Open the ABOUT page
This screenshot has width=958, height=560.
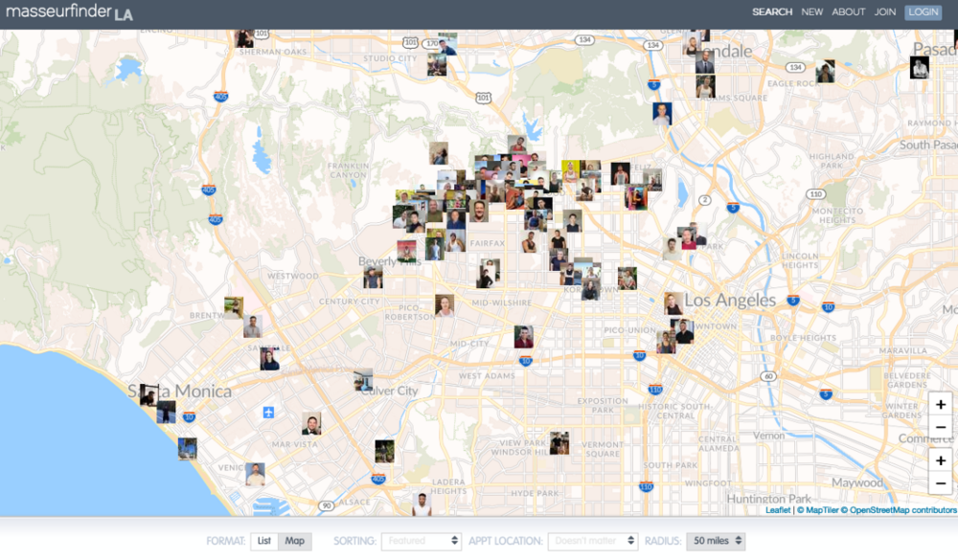[x=848, y=11]
